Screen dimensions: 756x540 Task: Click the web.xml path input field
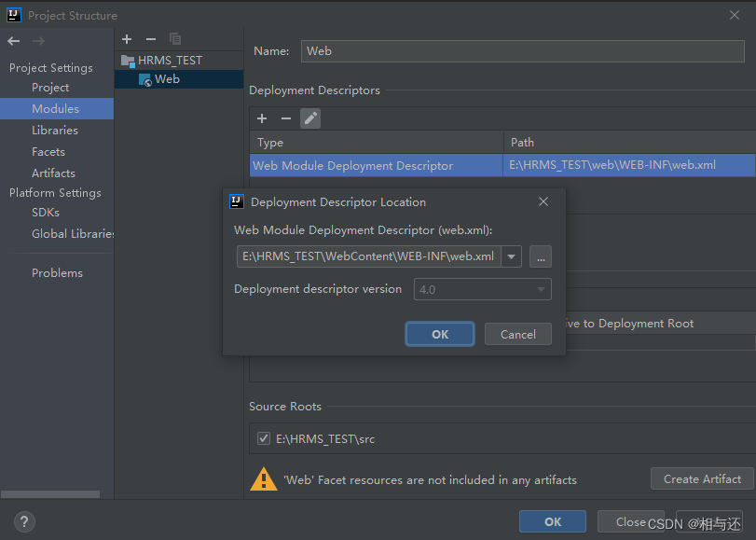369,256
